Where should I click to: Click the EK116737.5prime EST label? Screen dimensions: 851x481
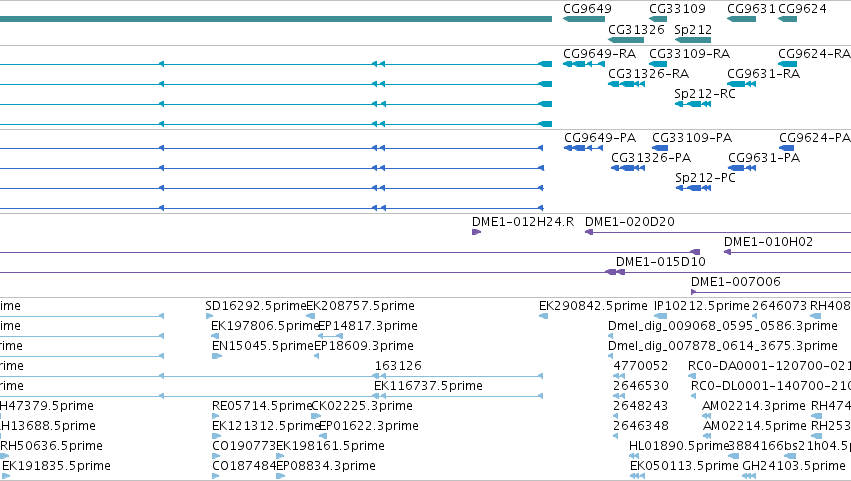tap(428, 387)
